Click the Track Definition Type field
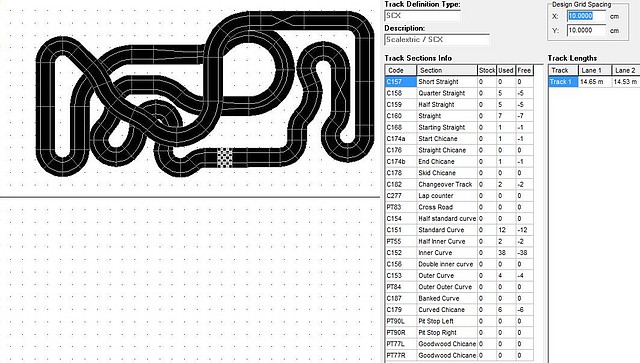This screenshot has height=363, width=640. pyautogui.click(x=422, y=16)
